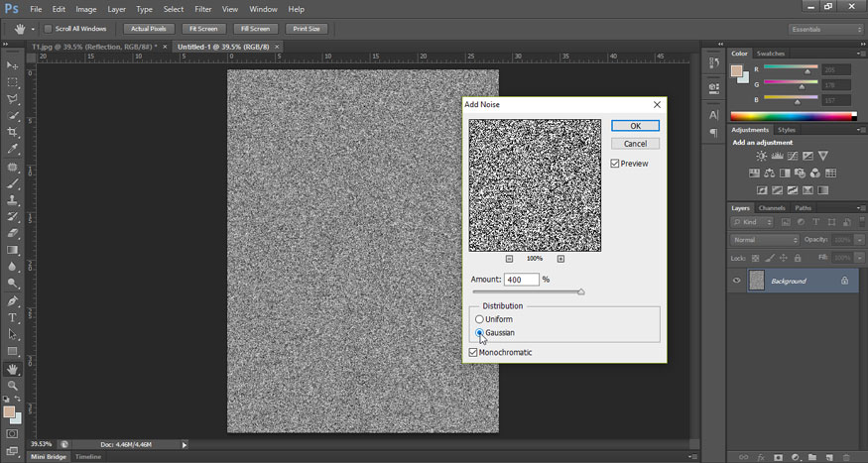Select the Type tool in the toolbar
868x463 pixels.
(13, 317)
